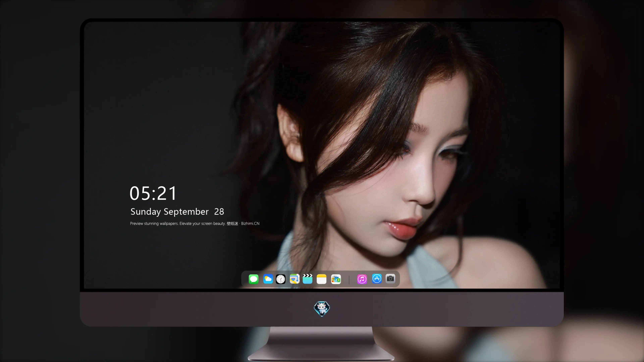Open the blue App Store icon

377,279
